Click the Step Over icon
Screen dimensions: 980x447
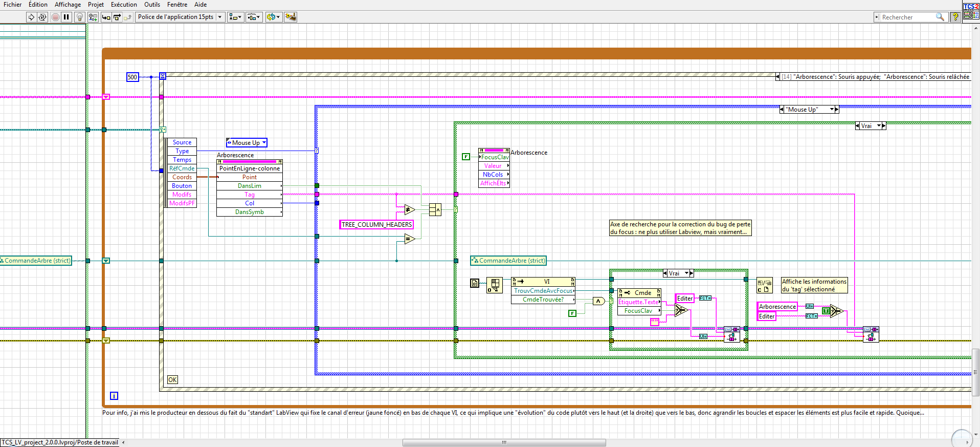point(117,17)
